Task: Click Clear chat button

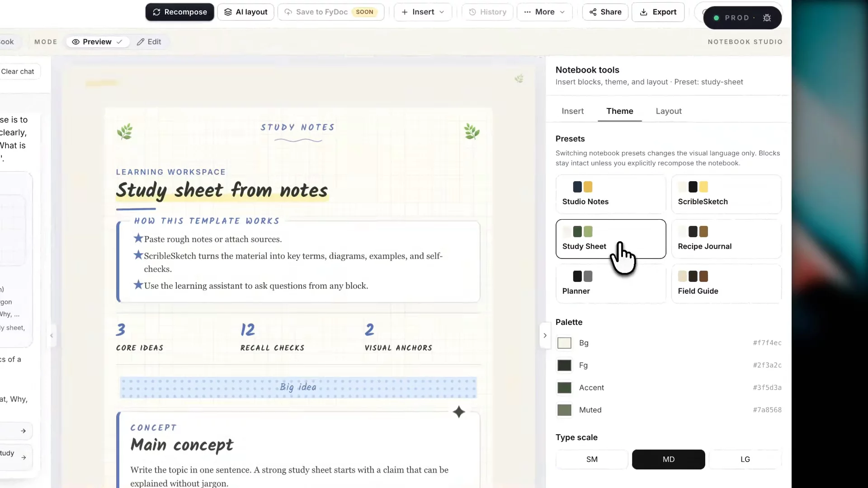Action: (18, 71)
